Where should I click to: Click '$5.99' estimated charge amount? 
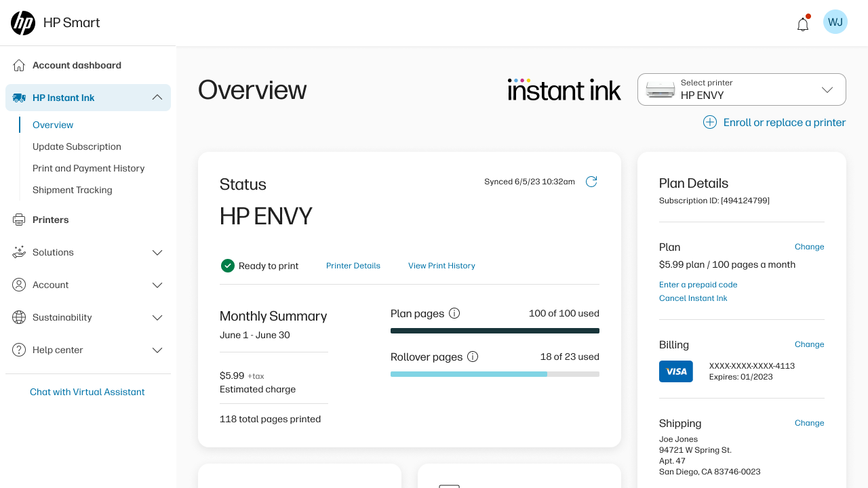point(232,375)
